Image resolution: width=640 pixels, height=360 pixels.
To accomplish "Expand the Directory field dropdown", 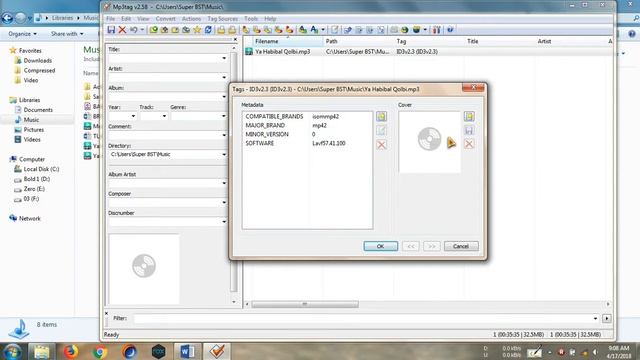I will 224,155.
